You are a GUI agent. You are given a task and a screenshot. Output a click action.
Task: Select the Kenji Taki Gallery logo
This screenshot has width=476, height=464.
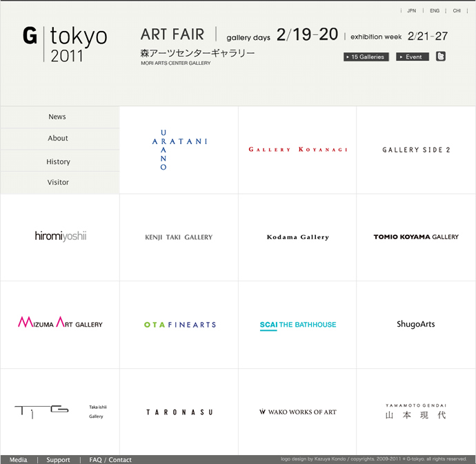(x=179, y=237)
